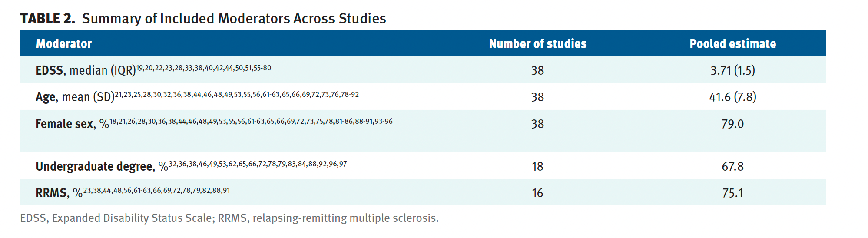This screenshot has height=238, width=868.
Task: Click RRMS reference citations superscript
Action: point(156,190)
